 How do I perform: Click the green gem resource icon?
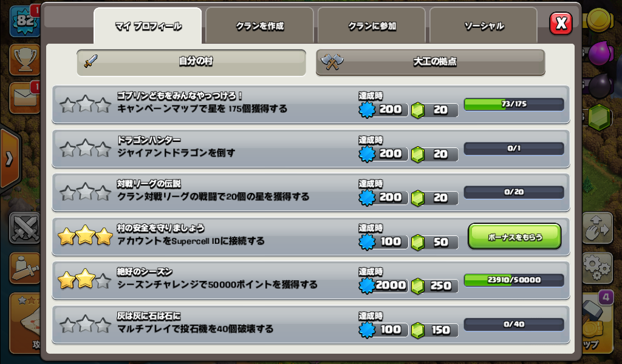pos(600,117)
